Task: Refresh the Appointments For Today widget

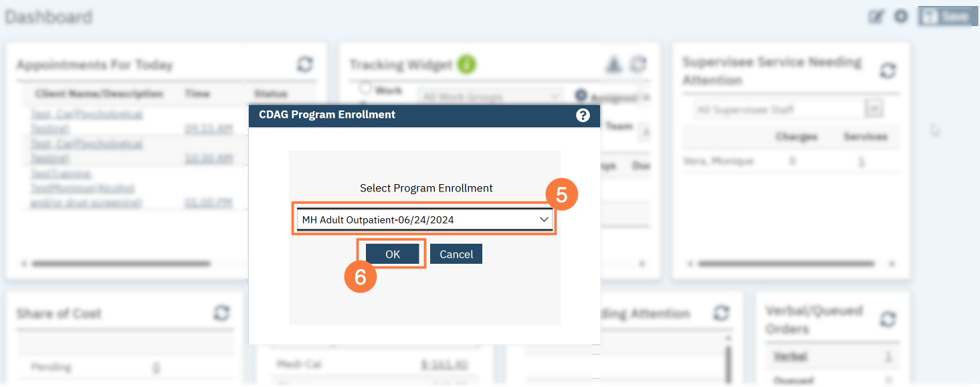Action: (x=305, y=64)
